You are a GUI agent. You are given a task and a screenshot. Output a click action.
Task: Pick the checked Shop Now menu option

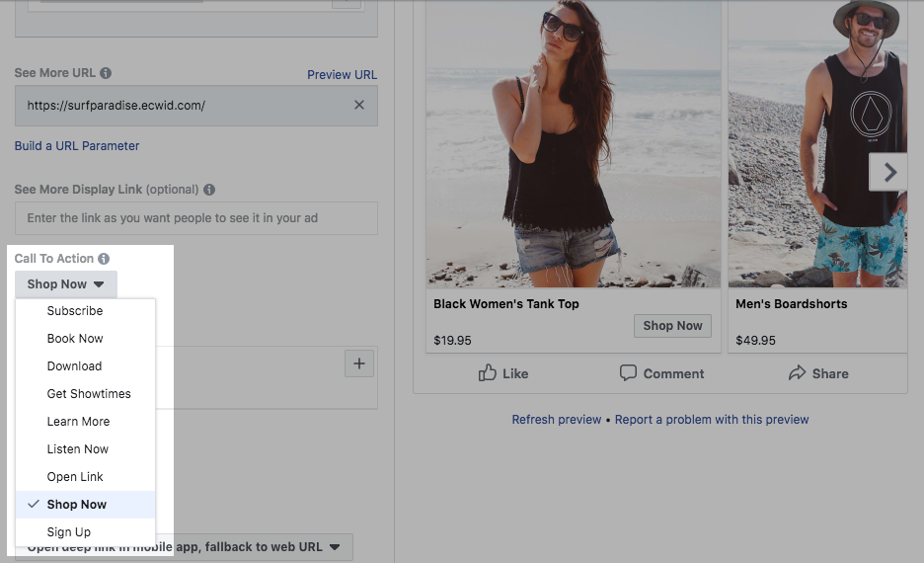(x=77, y=505)
